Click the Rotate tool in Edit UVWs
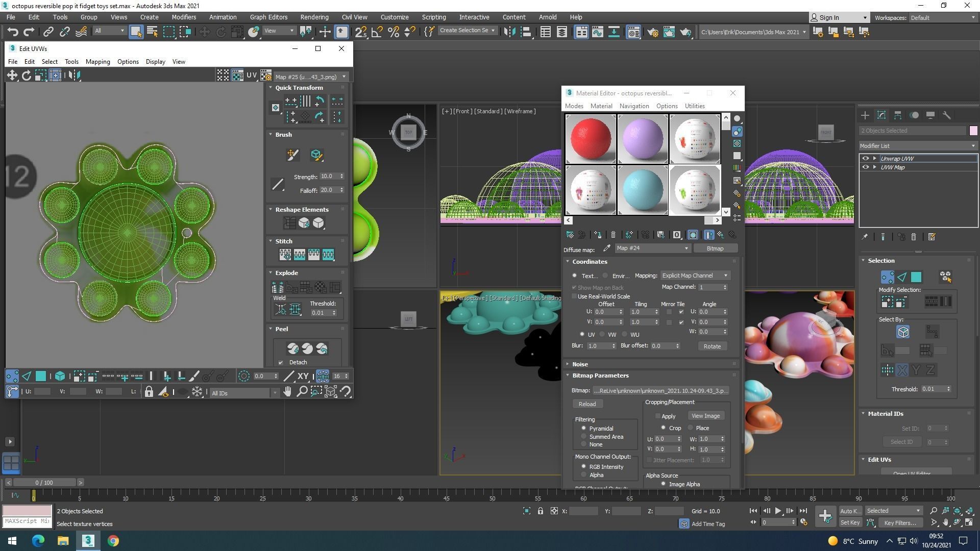980x551 pixels. point(26,76)
